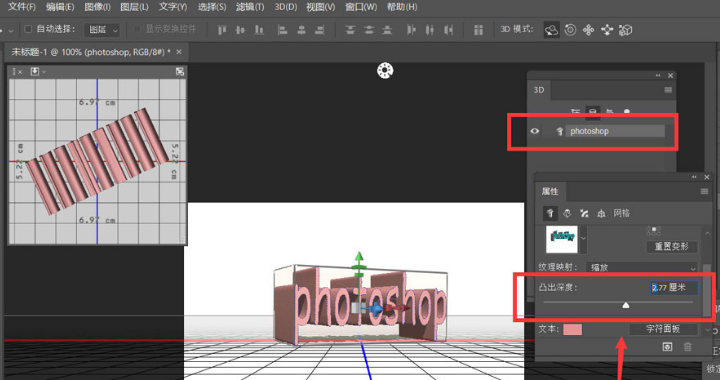Click the 凸出深度 value field
The width and height of the screenshot is (720, 380).
(674, 288)
